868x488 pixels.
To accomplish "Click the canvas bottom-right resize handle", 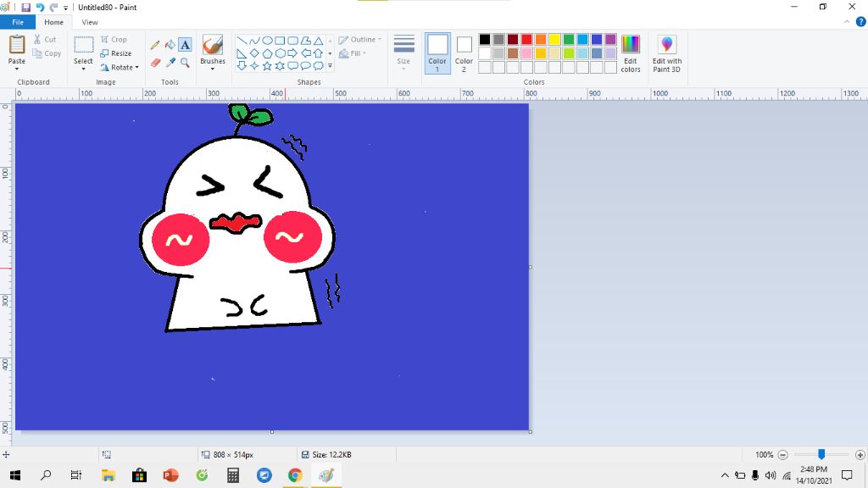I will [x=531, y=431].
